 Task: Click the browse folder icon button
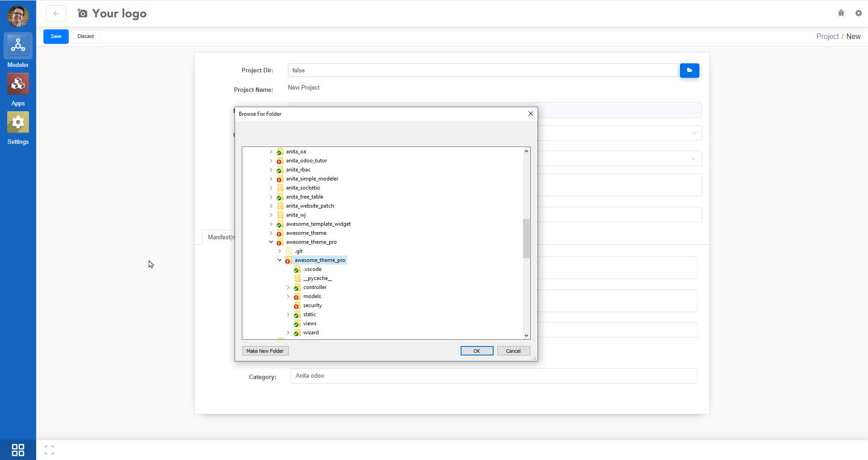click(x=689, y=71)
